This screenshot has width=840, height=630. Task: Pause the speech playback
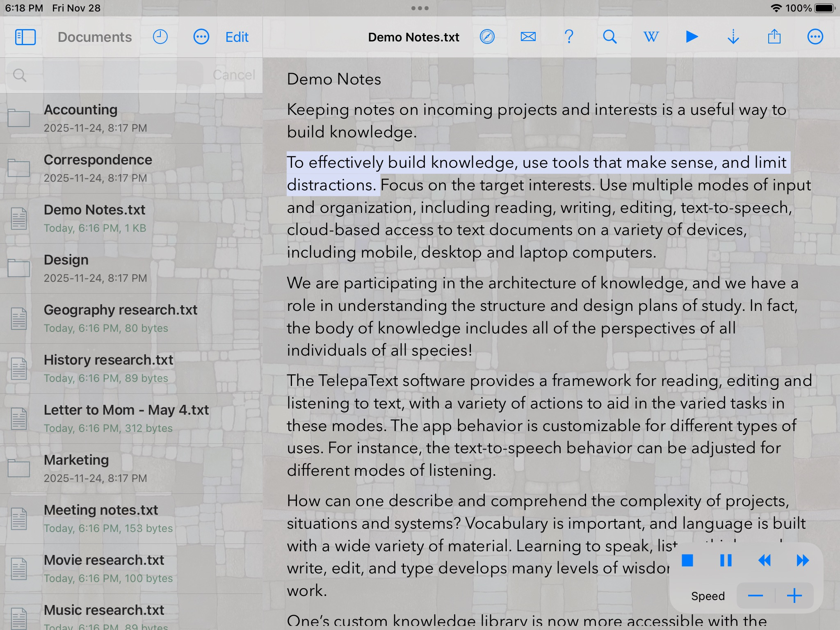click(x=726, y=560)
